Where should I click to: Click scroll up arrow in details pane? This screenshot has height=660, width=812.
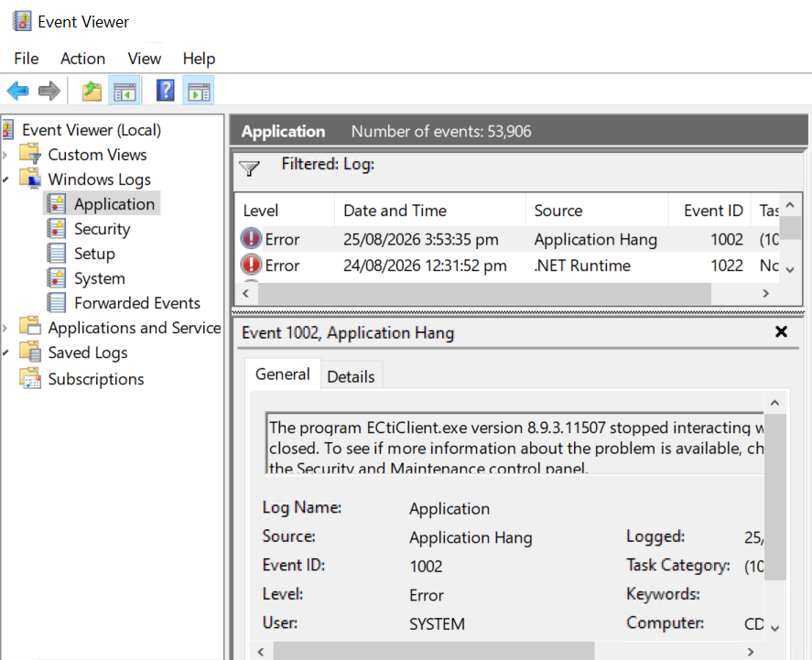coord(774,403)
